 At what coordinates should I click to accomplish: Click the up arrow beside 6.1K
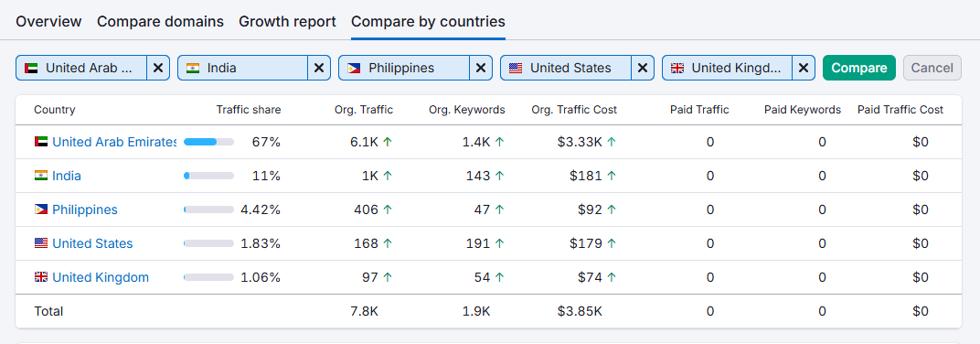pos(388,142)
